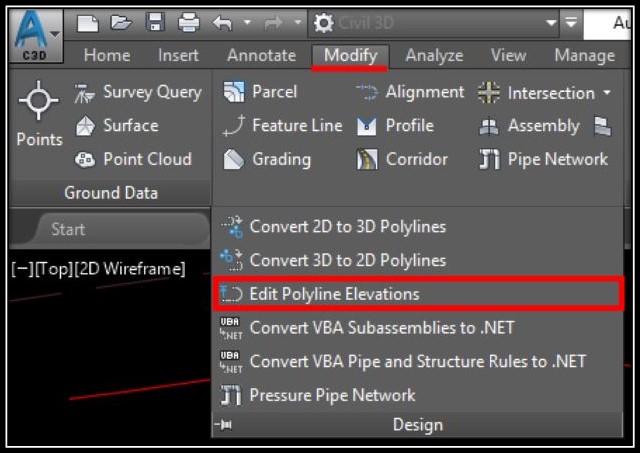Image resolution: width=640 pixels, height=453 pixels.
Task: Pin the Design panel with pushpin icon
Action: click(x=224, y=425)
